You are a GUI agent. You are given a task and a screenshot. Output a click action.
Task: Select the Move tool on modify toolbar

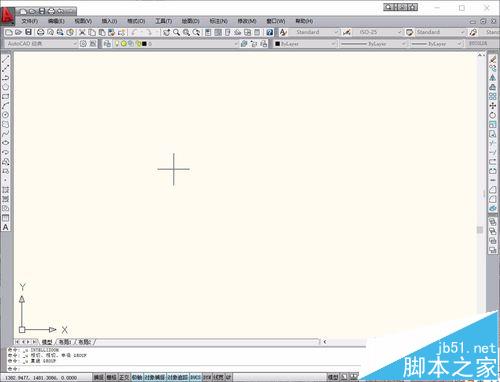(x=493, y=106)
